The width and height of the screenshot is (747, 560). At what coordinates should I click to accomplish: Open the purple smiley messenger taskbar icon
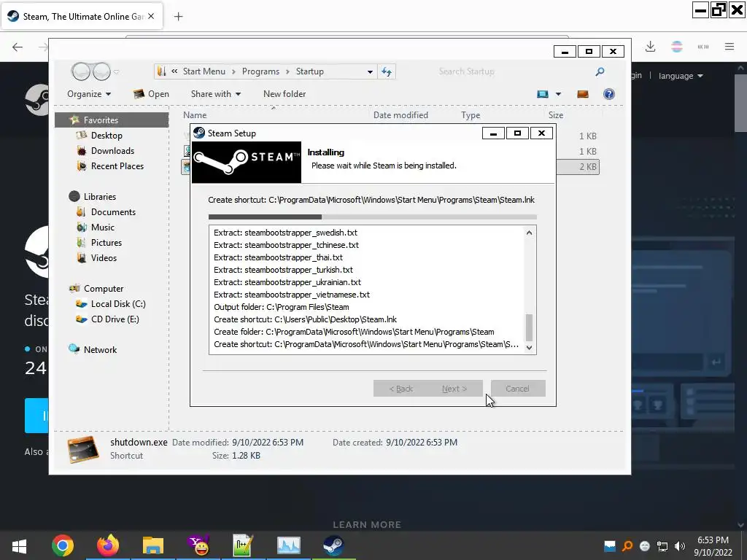tap(198, 545)
